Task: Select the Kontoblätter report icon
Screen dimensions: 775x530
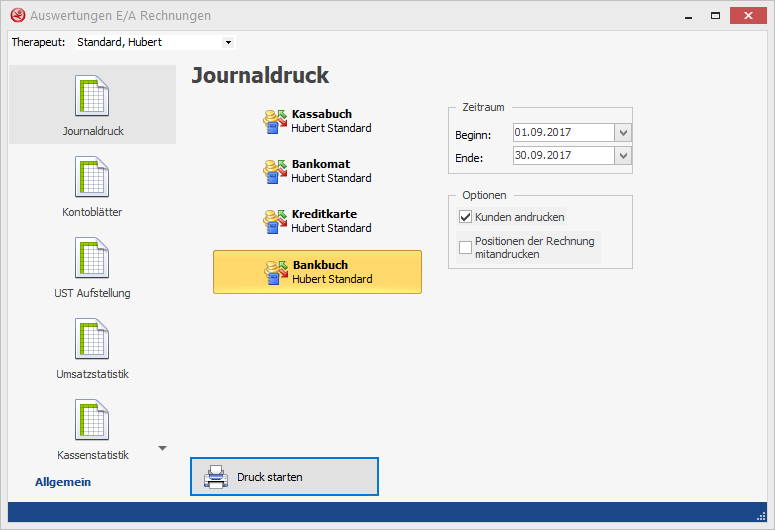Action: (x=92, y=178)
